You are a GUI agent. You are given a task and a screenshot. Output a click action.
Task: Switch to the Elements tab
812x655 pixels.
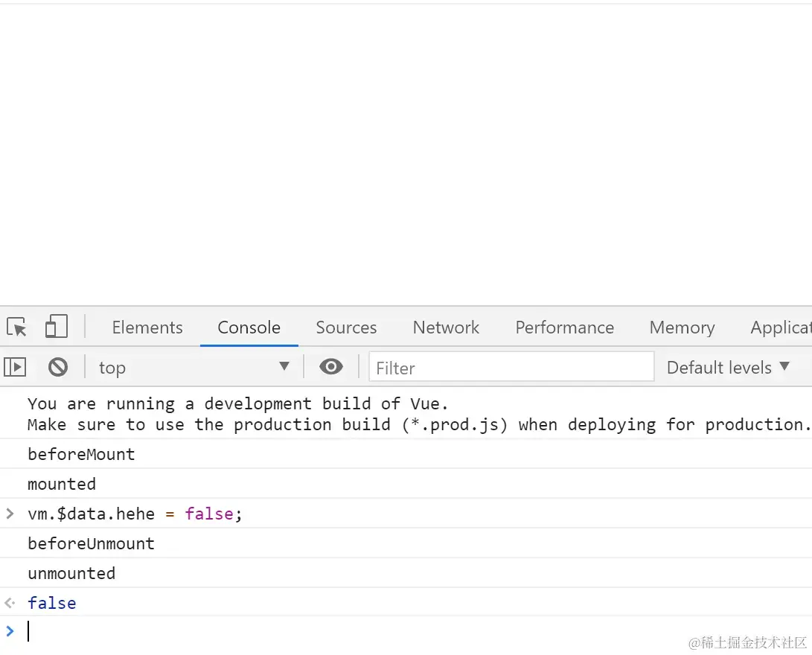pyautogui.click(x=147, y=327)
